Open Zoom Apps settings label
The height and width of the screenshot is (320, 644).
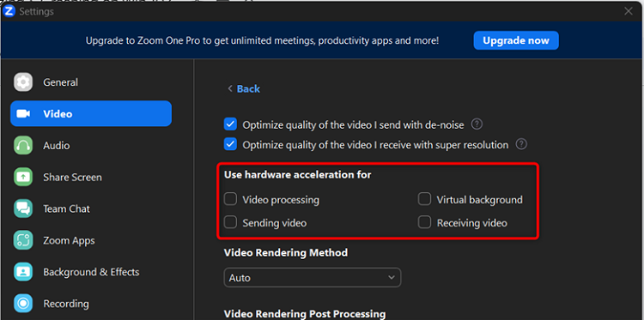[x=69, y=241]
